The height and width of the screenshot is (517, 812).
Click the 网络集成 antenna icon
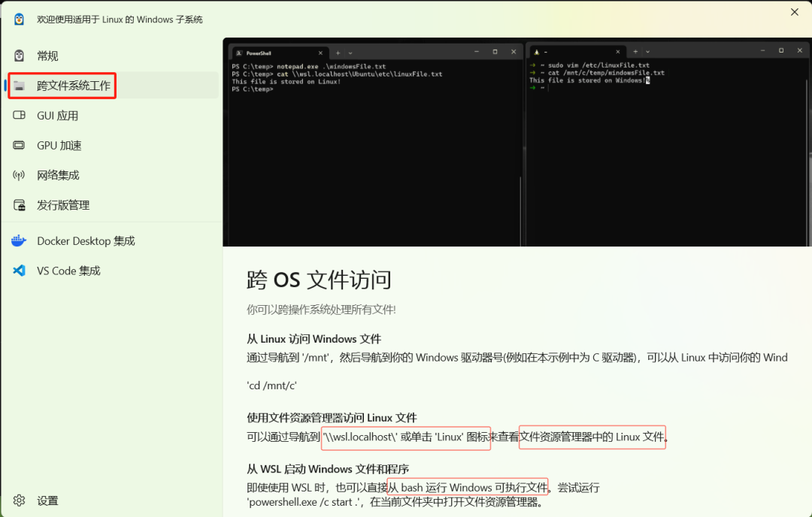[19, 175]
